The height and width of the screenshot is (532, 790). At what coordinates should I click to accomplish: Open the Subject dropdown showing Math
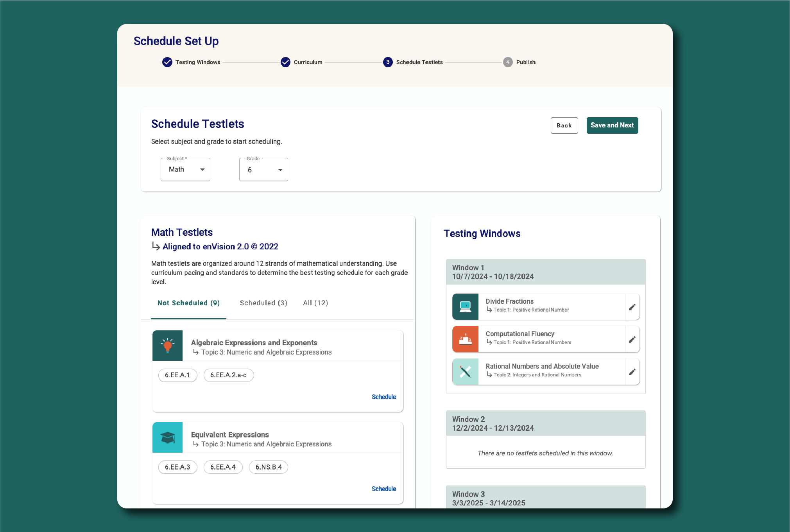185,170
